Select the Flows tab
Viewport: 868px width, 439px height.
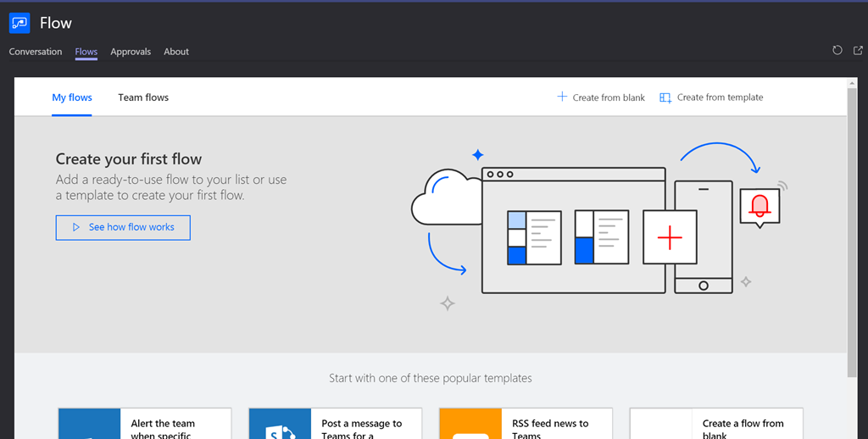(x=86, y=52)
